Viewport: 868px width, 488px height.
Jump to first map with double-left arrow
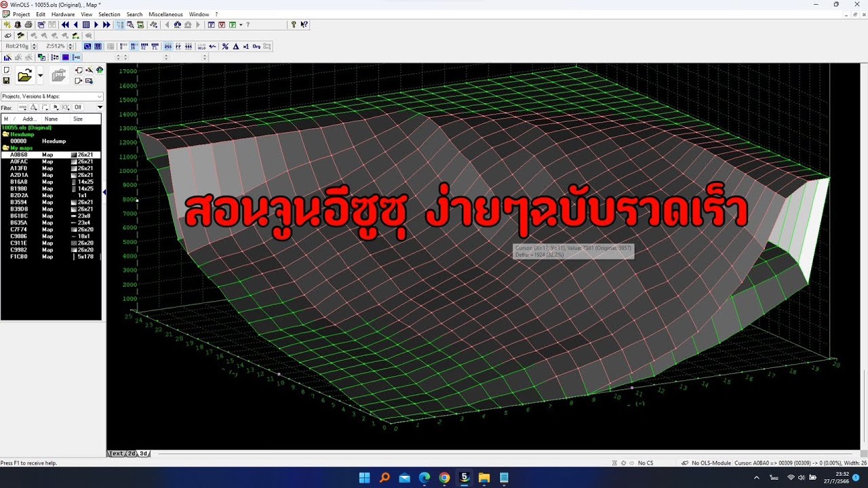click(65, 24)
